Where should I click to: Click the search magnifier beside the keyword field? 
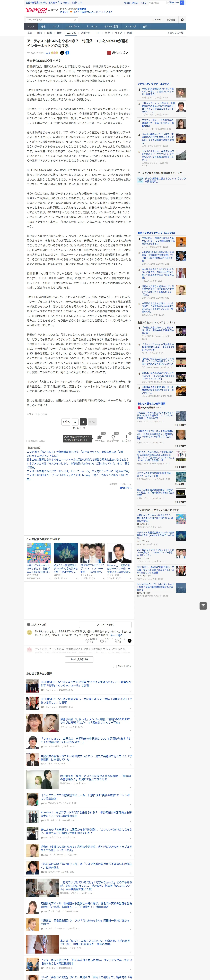point(75,20)
